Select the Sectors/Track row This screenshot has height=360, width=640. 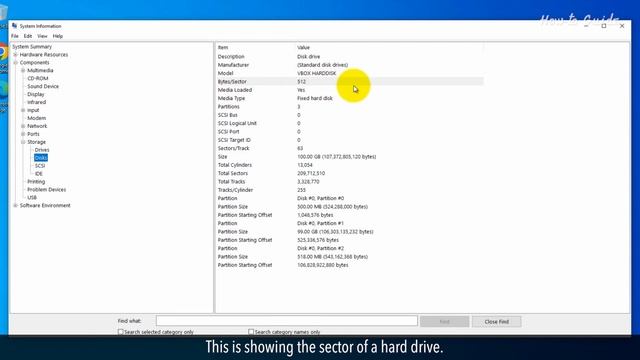pos(350,148)
